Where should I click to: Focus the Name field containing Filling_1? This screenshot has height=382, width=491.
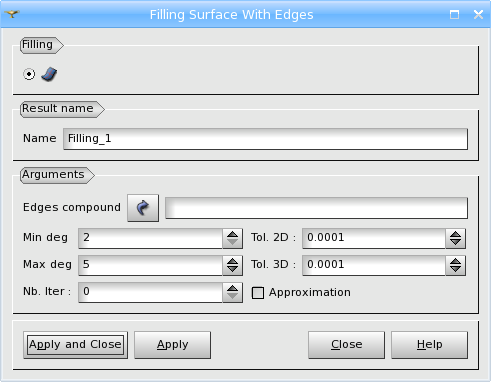(265, 139)
